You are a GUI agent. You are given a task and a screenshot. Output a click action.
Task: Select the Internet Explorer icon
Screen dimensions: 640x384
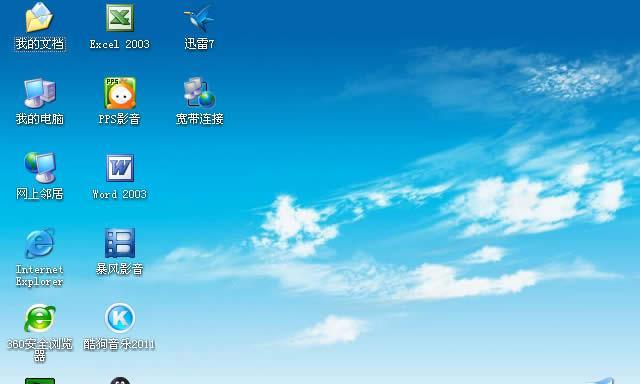39,243
